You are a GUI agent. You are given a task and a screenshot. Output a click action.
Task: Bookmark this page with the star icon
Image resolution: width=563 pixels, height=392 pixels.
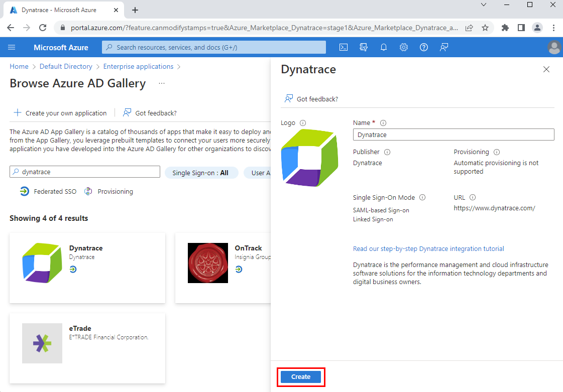point(485,28)
